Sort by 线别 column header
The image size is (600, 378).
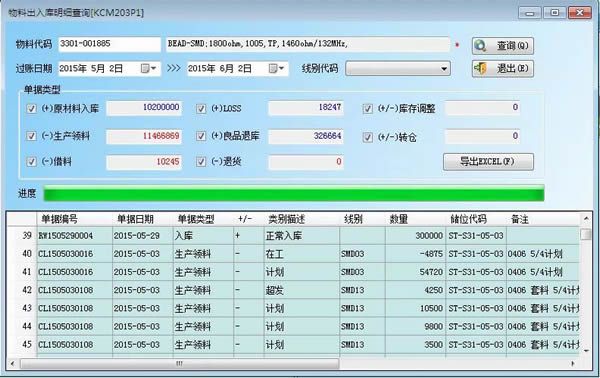pos(362,219)
